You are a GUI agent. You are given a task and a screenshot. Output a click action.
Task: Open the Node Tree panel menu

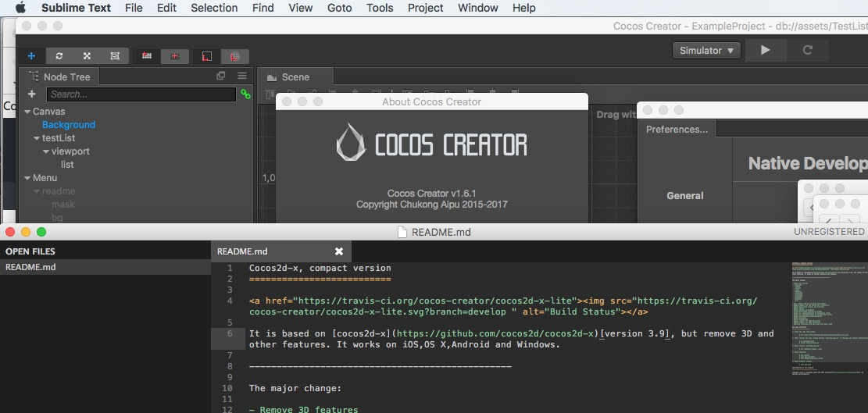(x=242, y=76)
